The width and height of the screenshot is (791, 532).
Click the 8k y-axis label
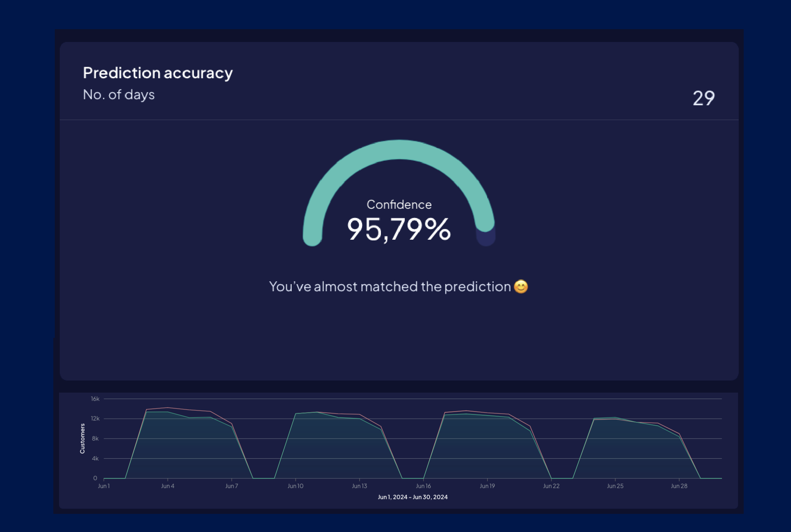(95, 438)
